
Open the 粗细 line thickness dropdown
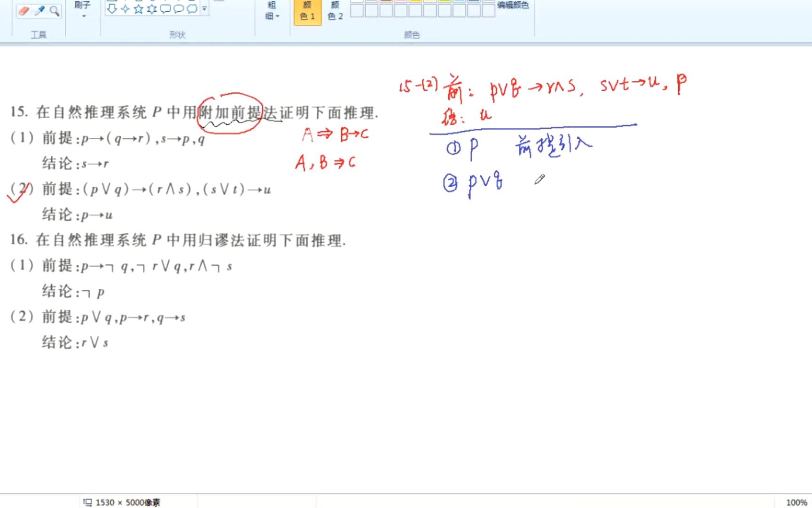[x=272, y=10]
